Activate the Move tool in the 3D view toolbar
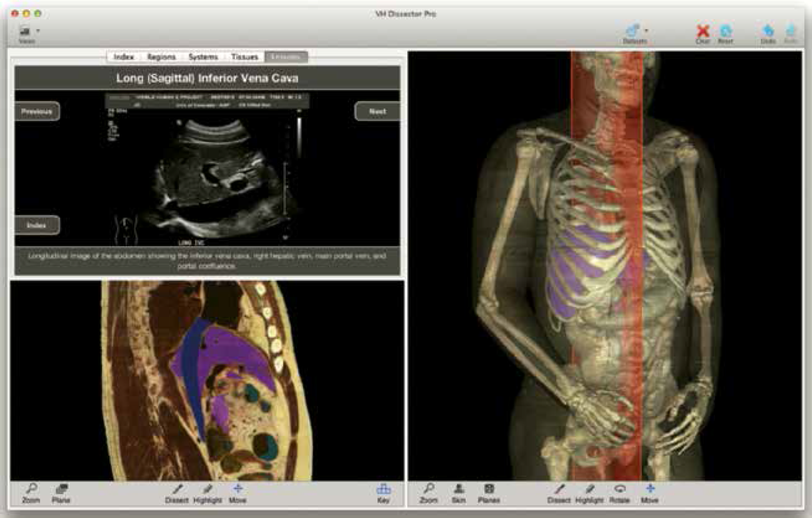Screen dimensions: 812x518 click(x=649, y=493)
